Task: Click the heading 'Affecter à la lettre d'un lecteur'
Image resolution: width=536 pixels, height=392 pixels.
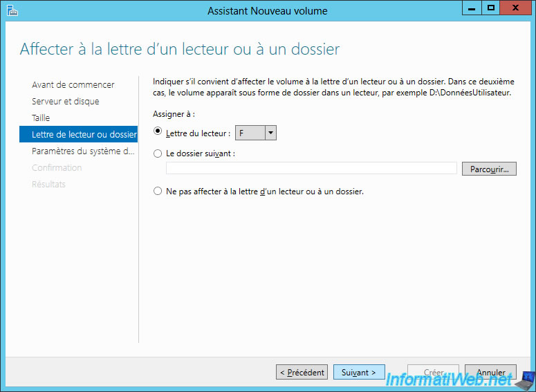Action: pos(180,49)
